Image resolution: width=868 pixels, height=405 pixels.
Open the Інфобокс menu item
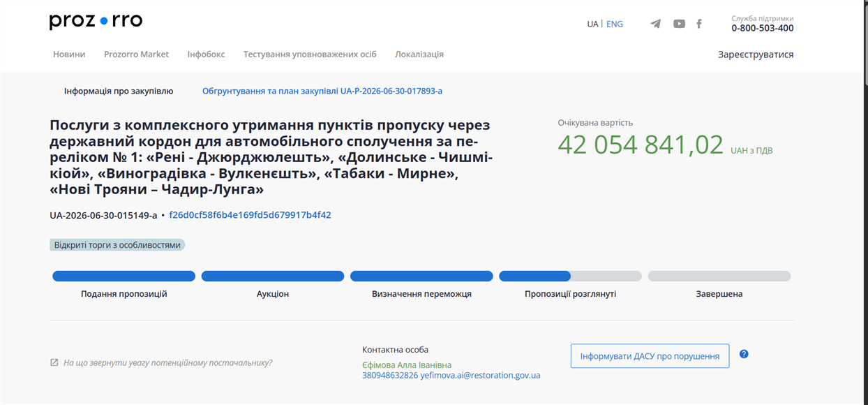(206, 54)
